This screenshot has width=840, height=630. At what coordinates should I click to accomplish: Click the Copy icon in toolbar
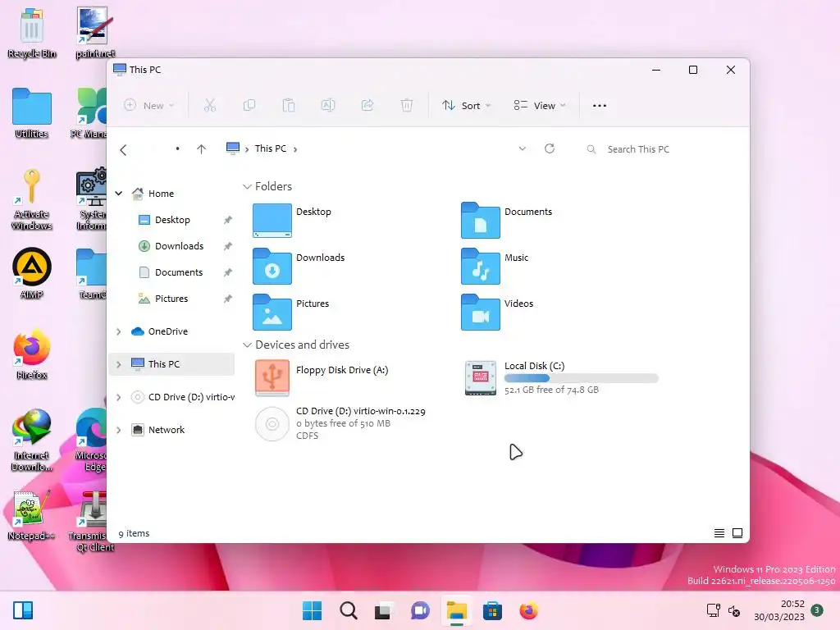point(249,106)
